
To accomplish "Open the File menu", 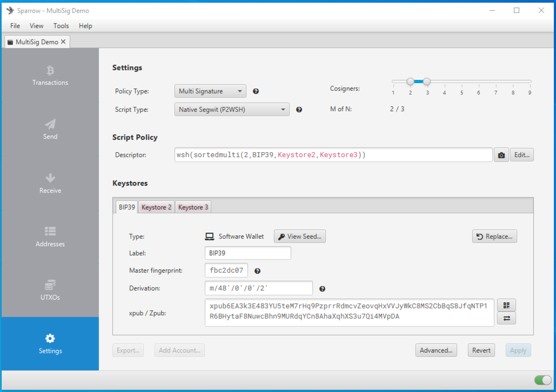I will pyautogui.click(x=15, y=26).
